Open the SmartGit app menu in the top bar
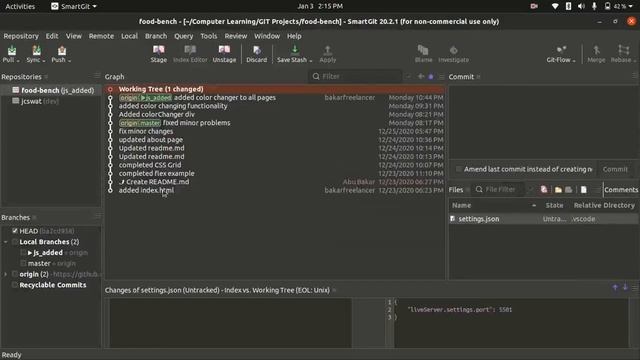640x360 pixels. pyautogui.click(x=73, y=6)
